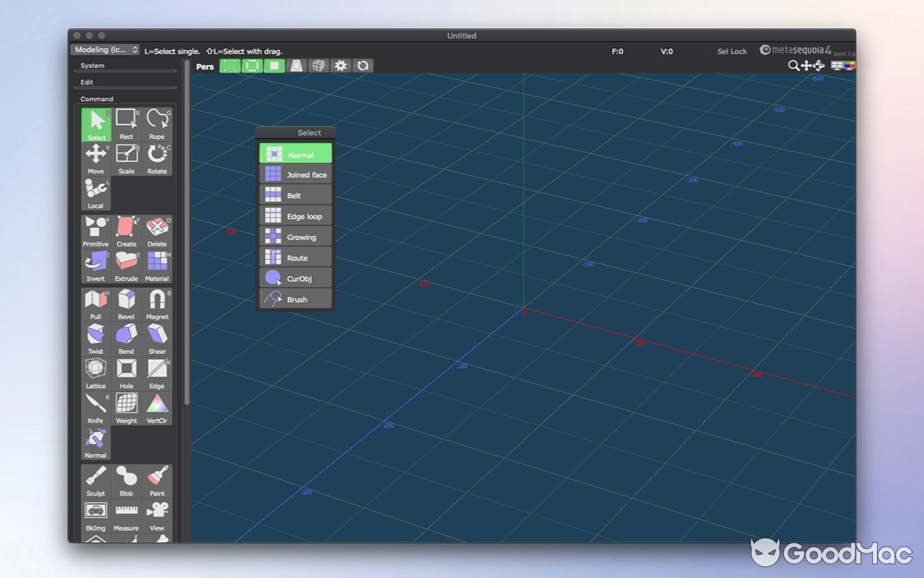Toggle face selection mode in the top toolbar
The width and height of the screenshot is (924, 578).
274,66
